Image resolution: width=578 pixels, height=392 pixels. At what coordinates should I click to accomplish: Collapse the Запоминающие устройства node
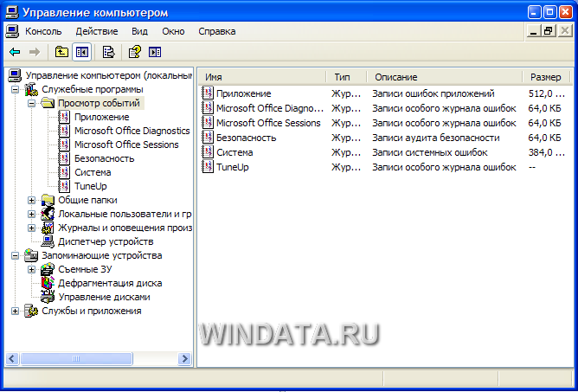15,255
